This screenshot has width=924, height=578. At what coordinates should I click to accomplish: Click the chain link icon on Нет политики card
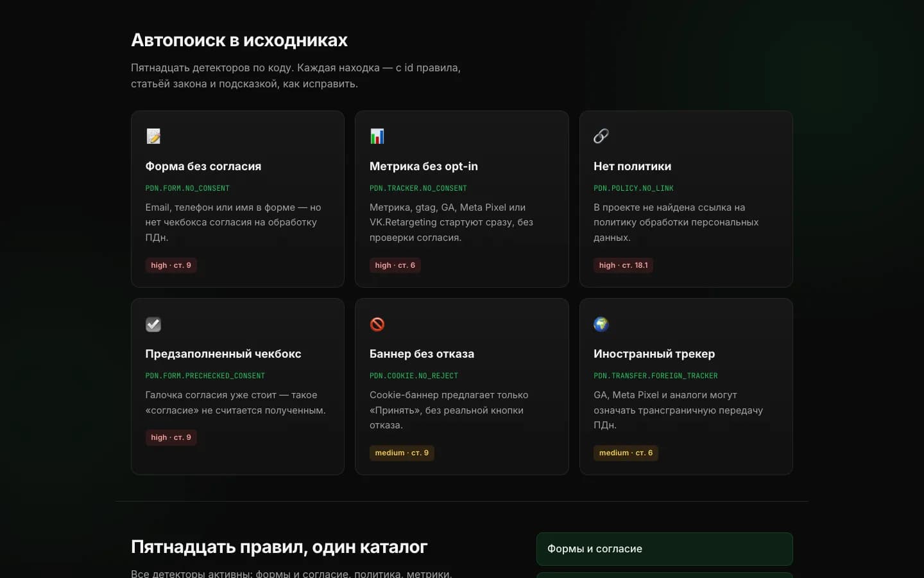tap(601, 136)
